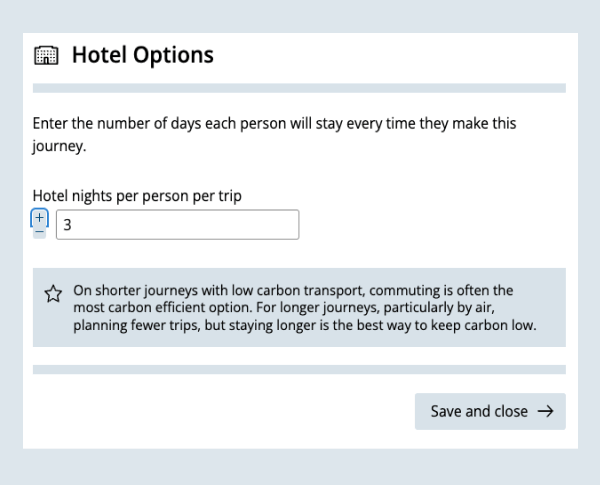This screenshot has height=485, width=600.
Task: Click the star icon in the tip box
Action: point(53,293)
